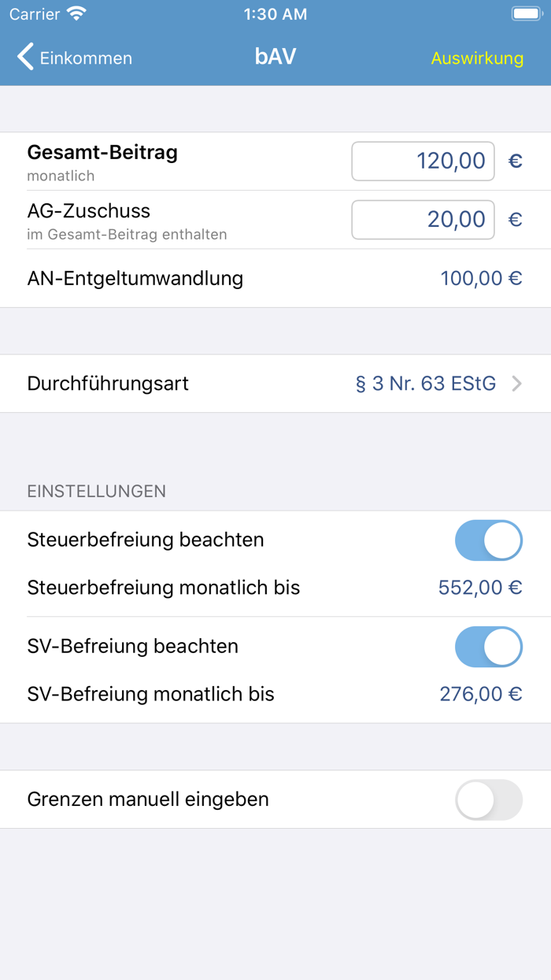
Task: Navigate back via the Einkommen label
Action: [87, 58]
